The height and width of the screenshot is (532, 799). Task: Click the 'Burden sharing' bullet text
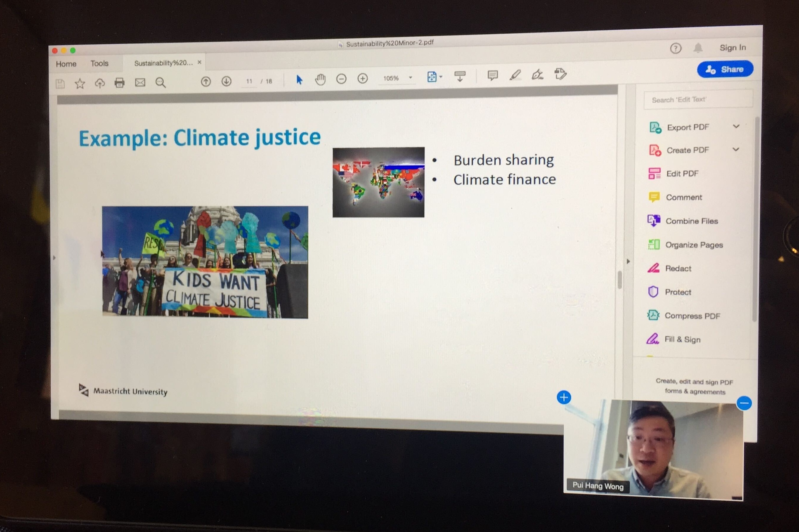click(504, 160)
